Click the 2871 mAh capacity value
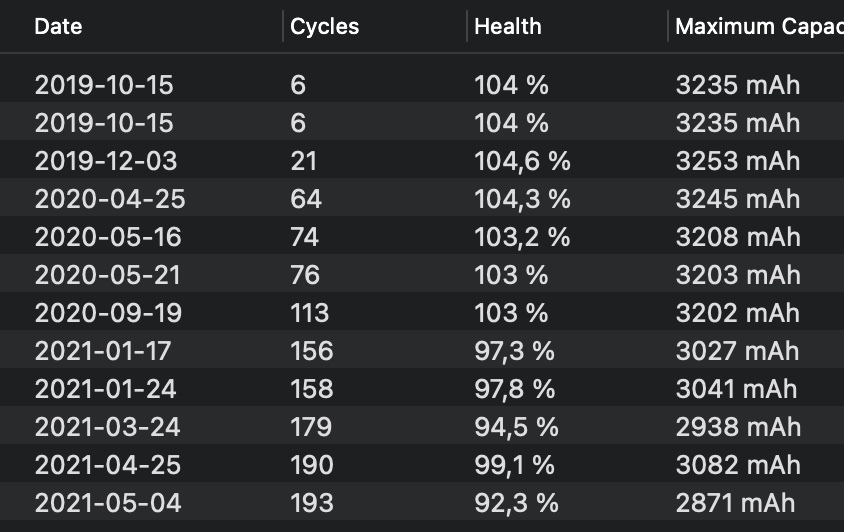 735,503
